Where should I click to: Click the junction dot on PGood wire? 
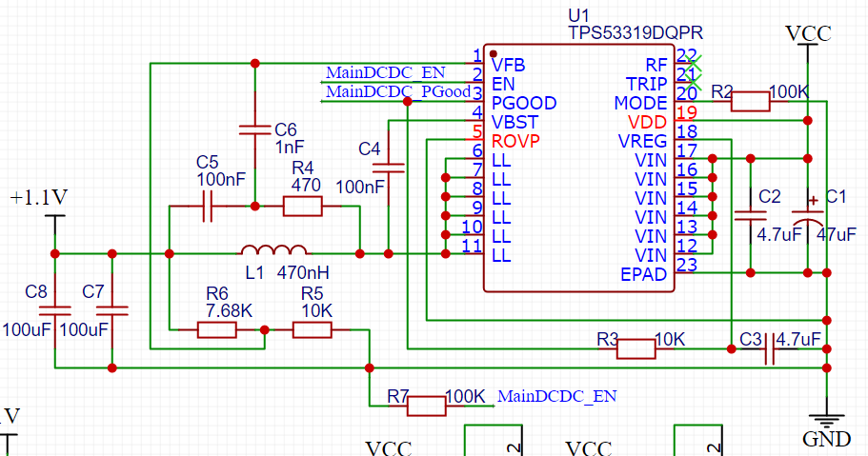[x=408, y=101]
